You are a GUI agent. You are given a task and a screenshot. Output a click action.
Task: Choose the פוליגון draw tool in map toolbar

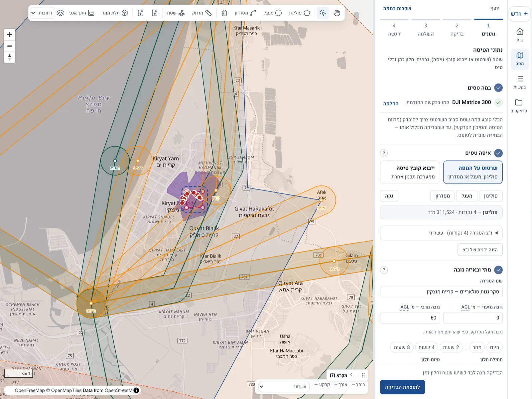pyautogui.click(x=300, y=13)
